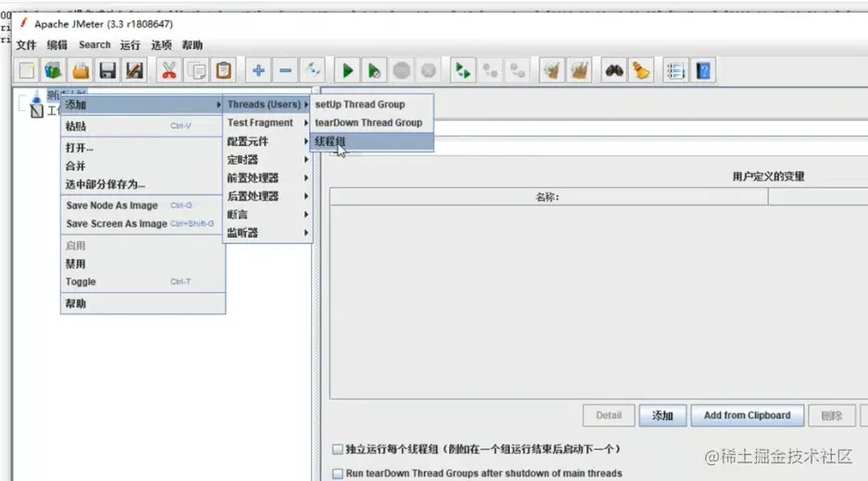Screen dimensions: 868x481
Task: Click the New test plan icon
Action: click(x=26, y=71)
